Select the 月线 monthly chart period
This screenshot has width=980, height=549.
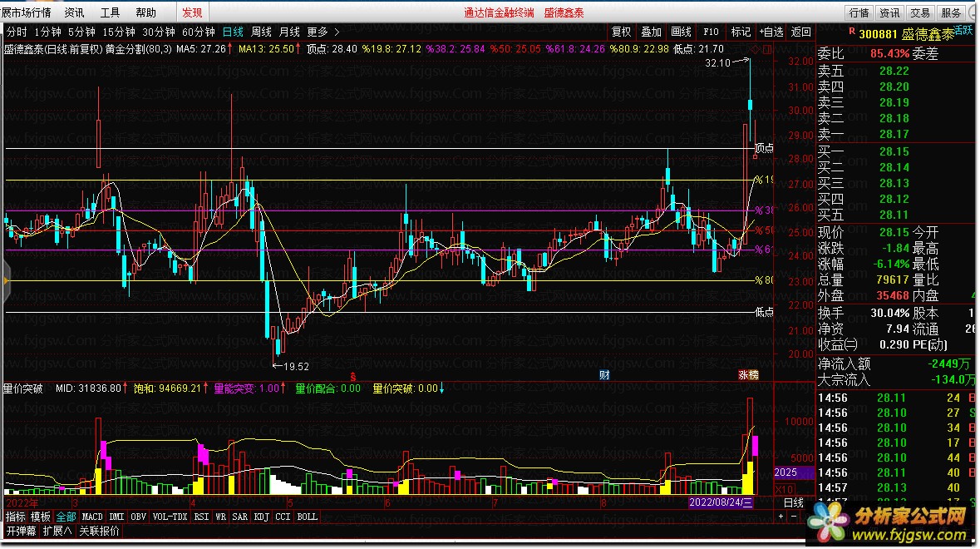(289, 32)
